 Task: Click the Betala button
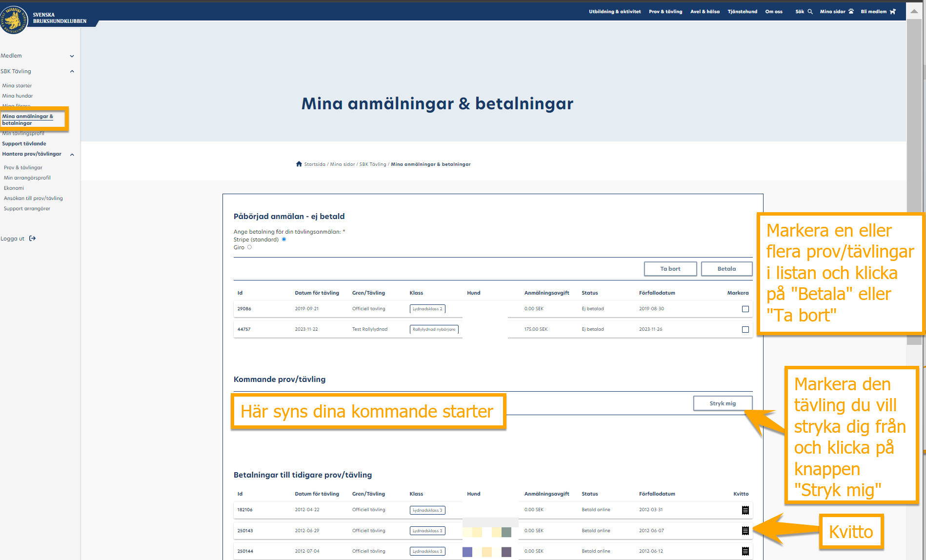[726, 269]
